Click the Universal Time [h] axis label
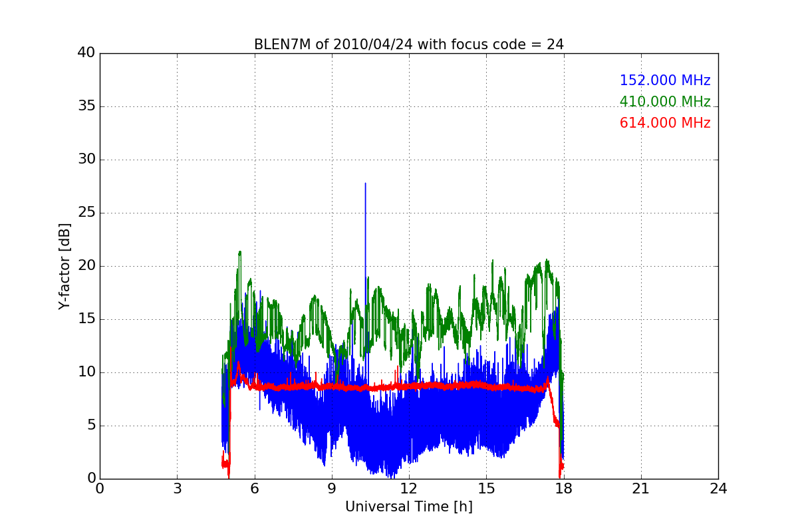 (409, 507)
